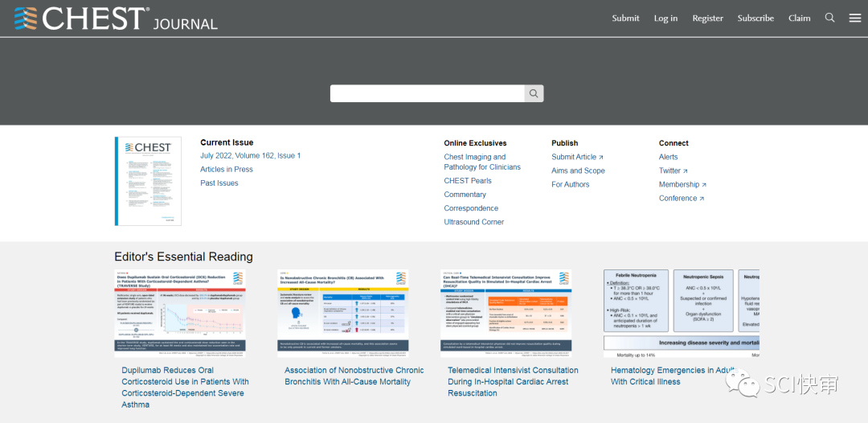Open July 2022, Volume 162, Issue 1
868x423 pixels.
tap(250, 155)
